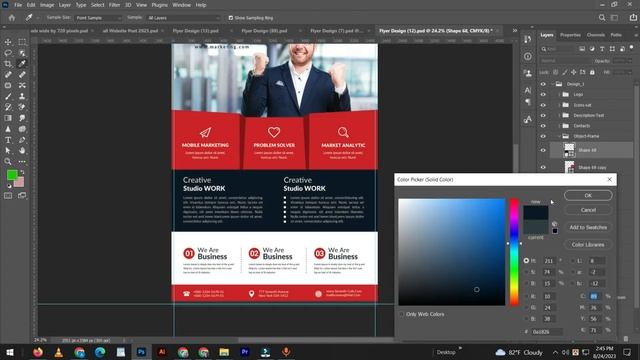640x360 pixels.
Task: Click inside the blue color field square
Action: [x=452, y=252]
